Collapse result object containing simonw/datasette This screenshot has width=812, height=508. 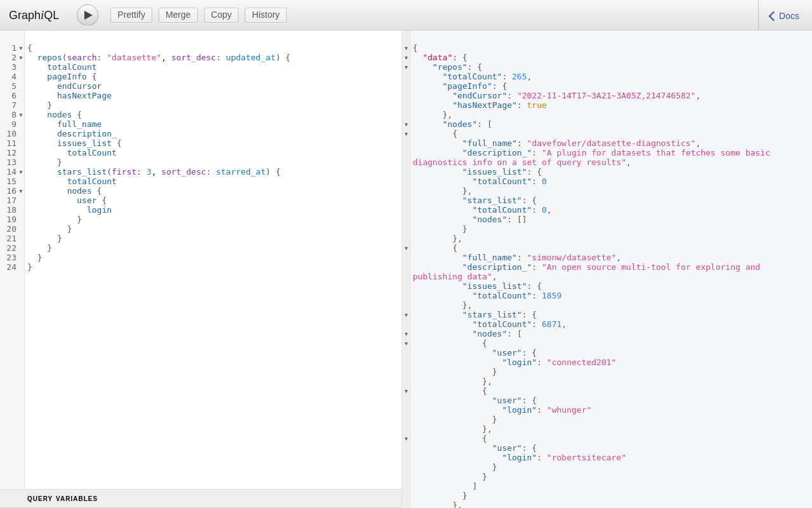tap(406, 248)
